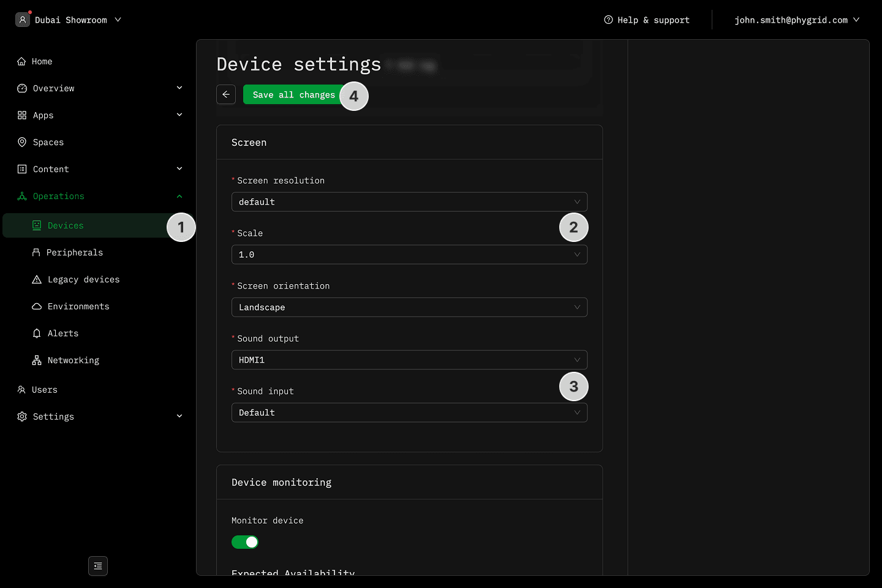The image size is (882, 588).
Task: Collapse the Operations menu section
Action: [x=179, y=196]
